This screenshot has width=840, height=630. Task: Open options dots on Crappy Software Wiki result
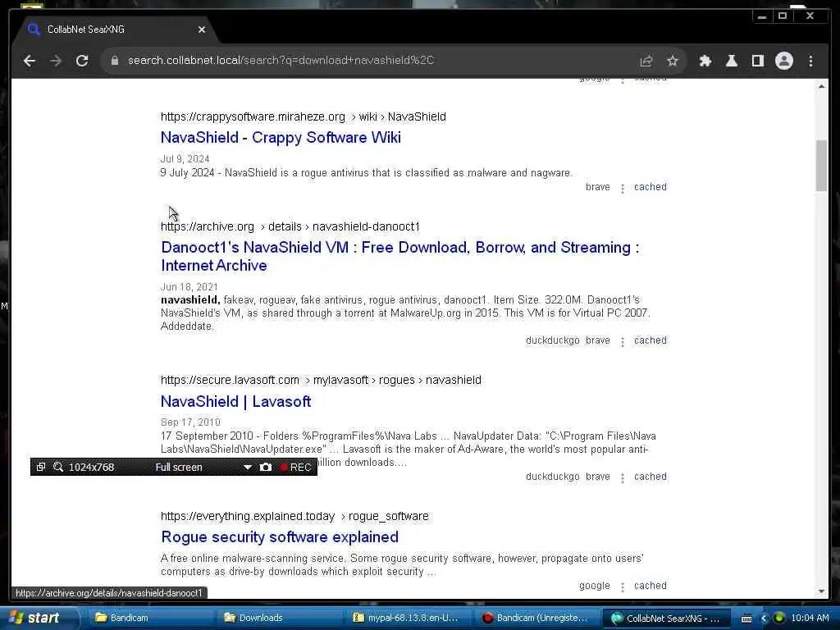coord(622,188)
